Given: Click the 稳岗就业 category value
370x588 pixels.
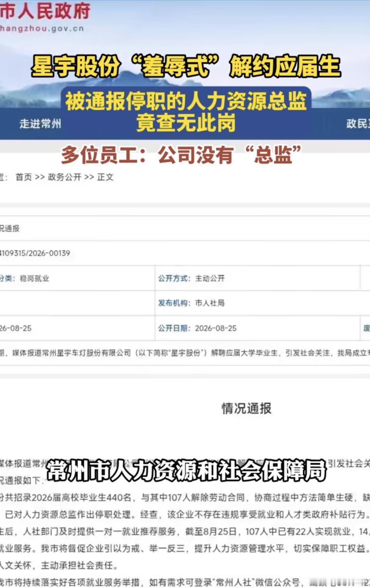Looking at the screenshot, I should pyautogui.click(x=34, y=278).
